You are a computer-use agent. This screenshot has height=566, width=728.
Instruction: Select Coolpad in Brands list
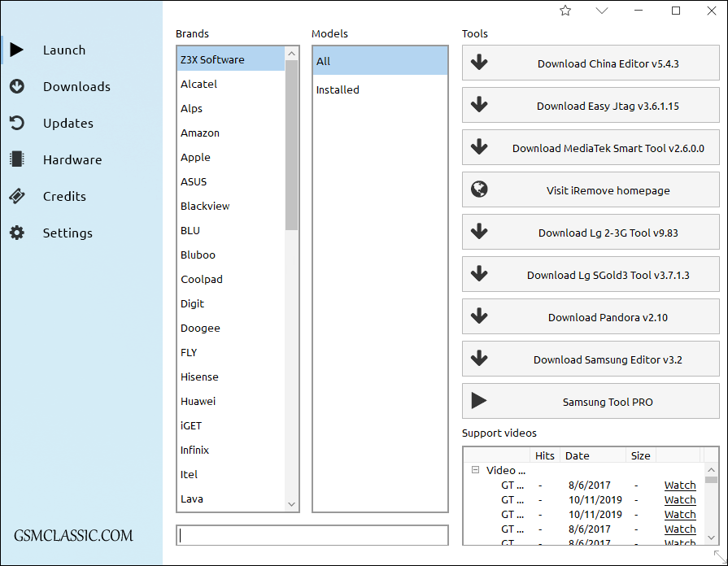point(231,279)
